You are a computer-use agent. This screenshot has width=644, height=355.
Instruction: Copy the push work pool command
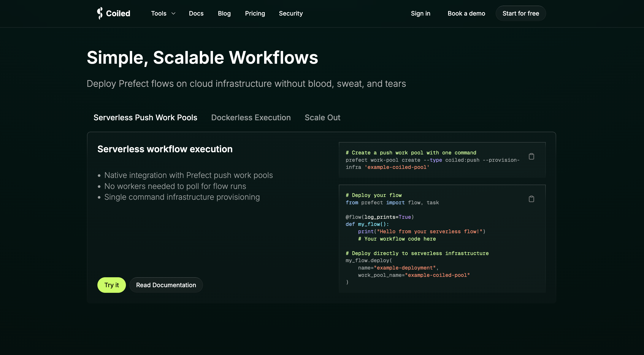[x=531, y=157]
